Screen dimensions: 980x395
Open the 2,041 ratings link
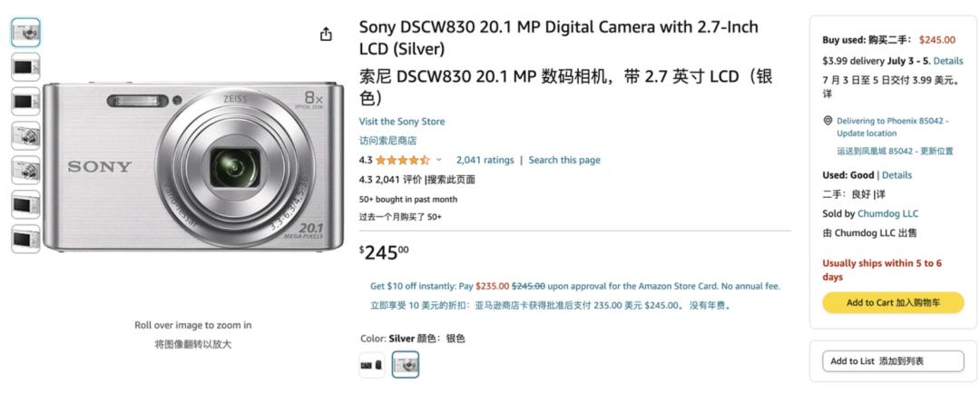485,160
